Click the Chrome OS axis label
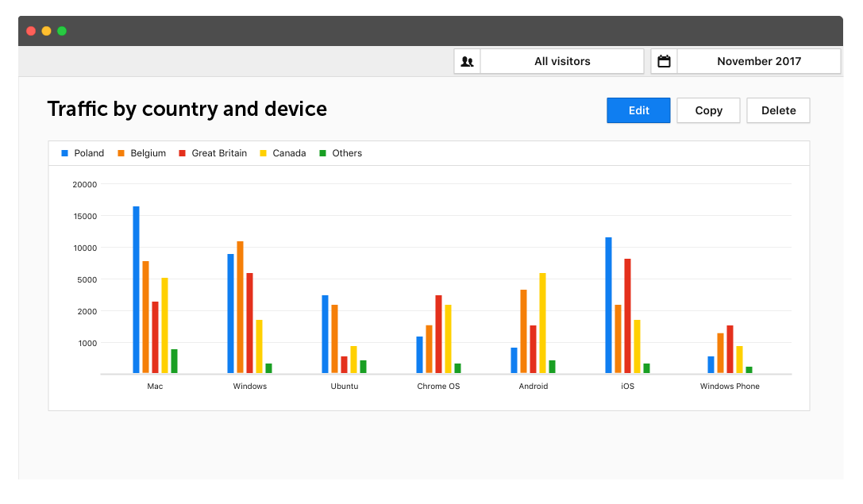Viewport: 863px width, 504px height. [x=439, y=387]
